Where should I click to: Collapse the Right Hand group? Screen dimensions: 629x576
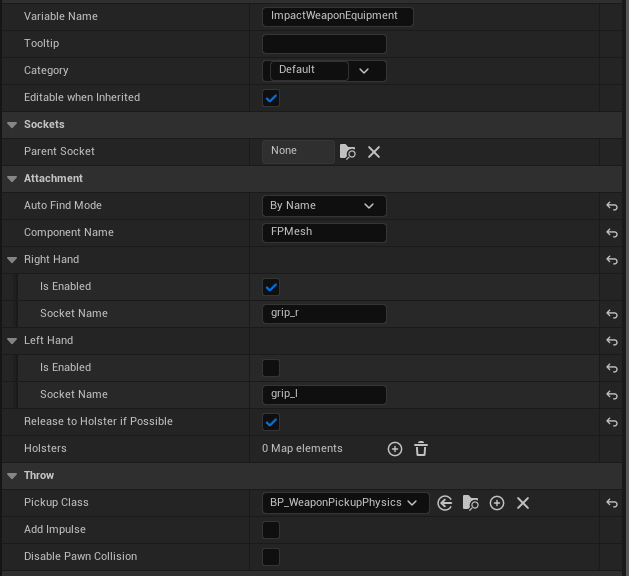(x=12, y=260)
